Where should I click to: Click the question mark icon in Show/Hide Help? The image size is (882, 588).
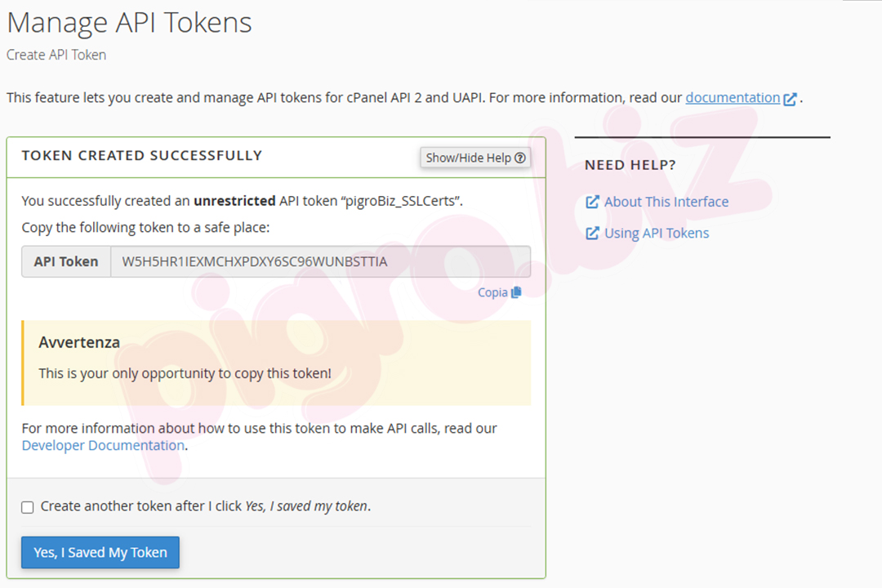(x=519, y=158)
